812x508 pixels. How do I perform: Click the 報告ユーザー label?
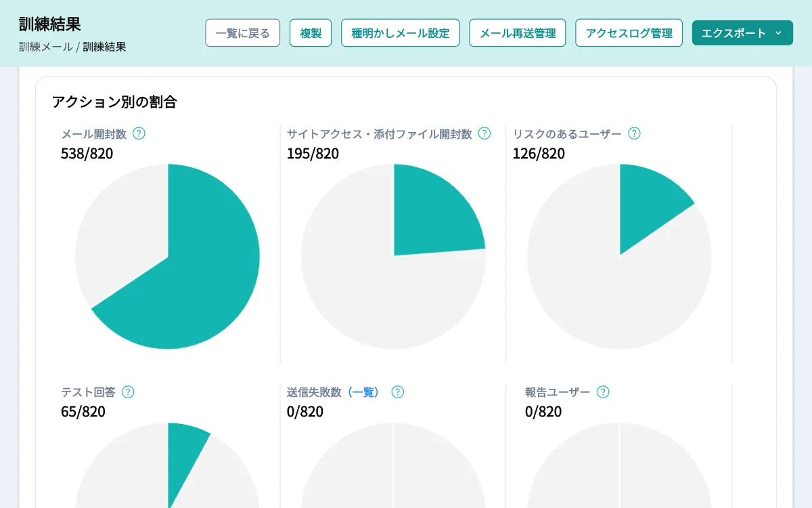coord(558,392)
